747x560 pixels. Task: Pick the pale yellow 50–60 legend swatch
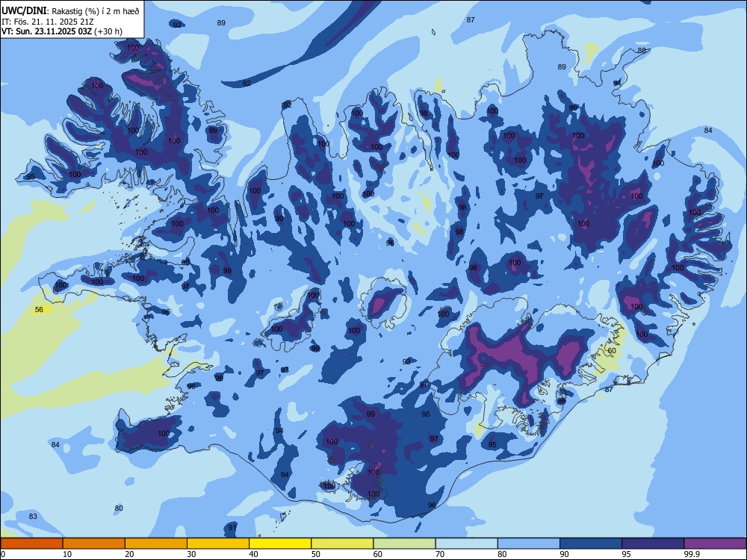343,544
